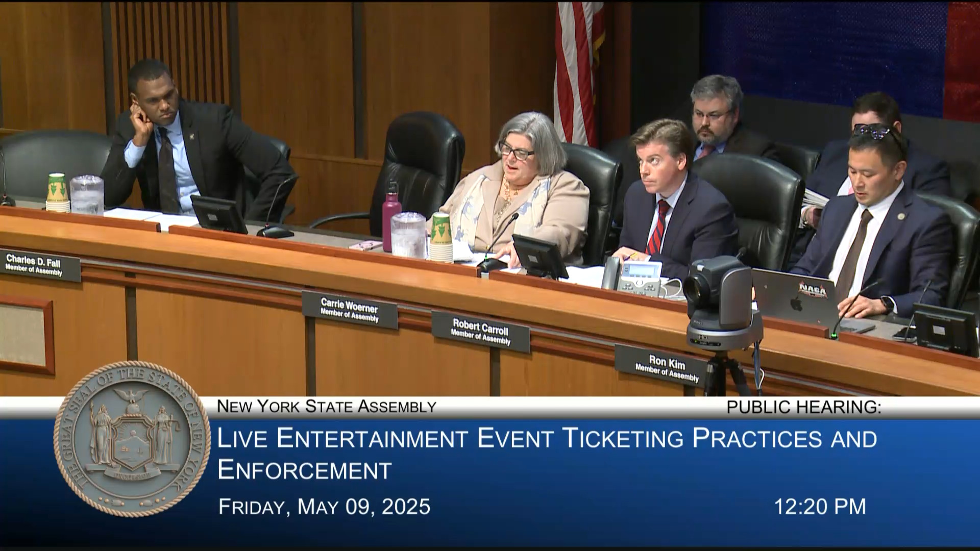
Task: Click the desk telephone
Action: click(x=633, y=278)
